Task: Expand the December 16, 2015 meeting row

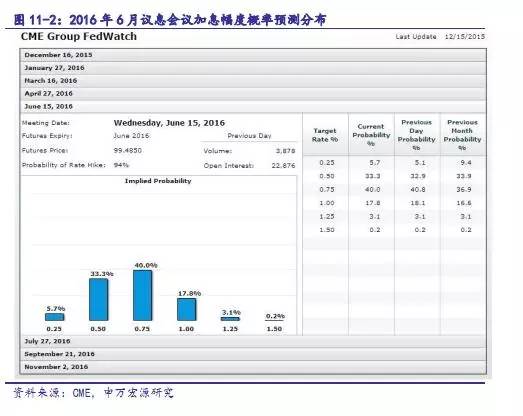Action: coord(253,55)
